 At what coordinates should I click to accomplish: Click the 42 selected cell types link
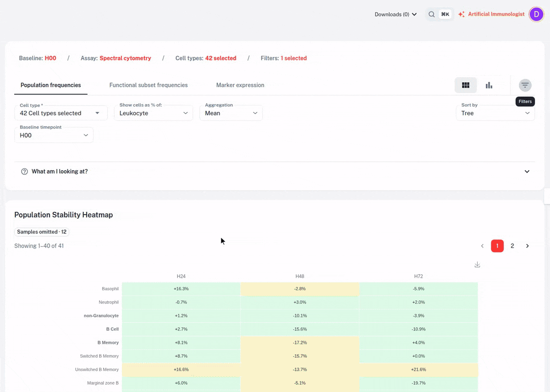point(221,58)
